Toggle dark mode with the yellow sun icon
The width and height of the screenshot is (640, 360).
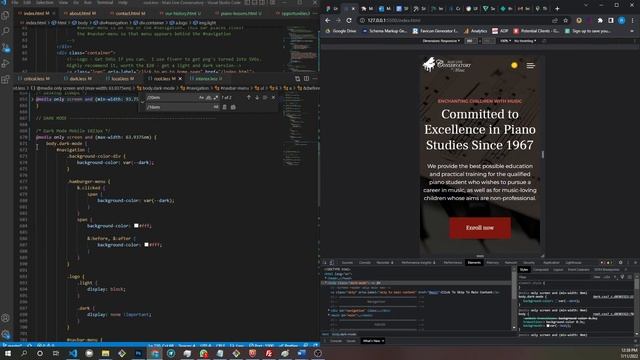[x=514, y=65]
